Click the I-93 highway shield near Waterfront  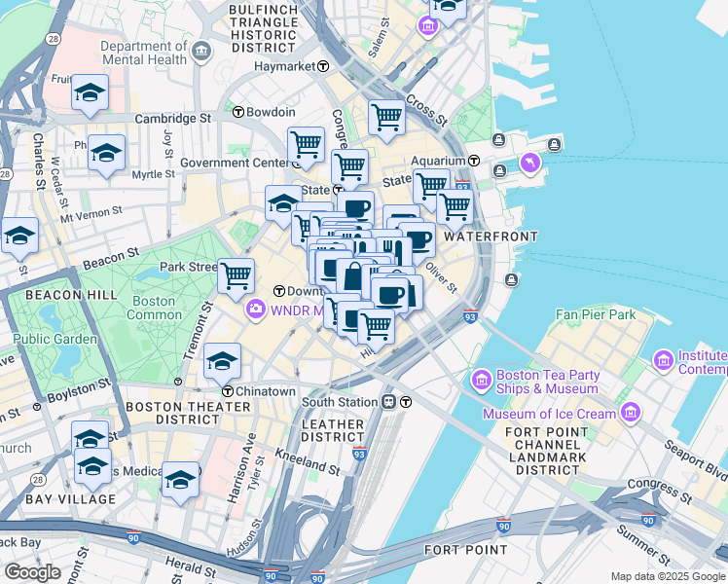(462, 187)
